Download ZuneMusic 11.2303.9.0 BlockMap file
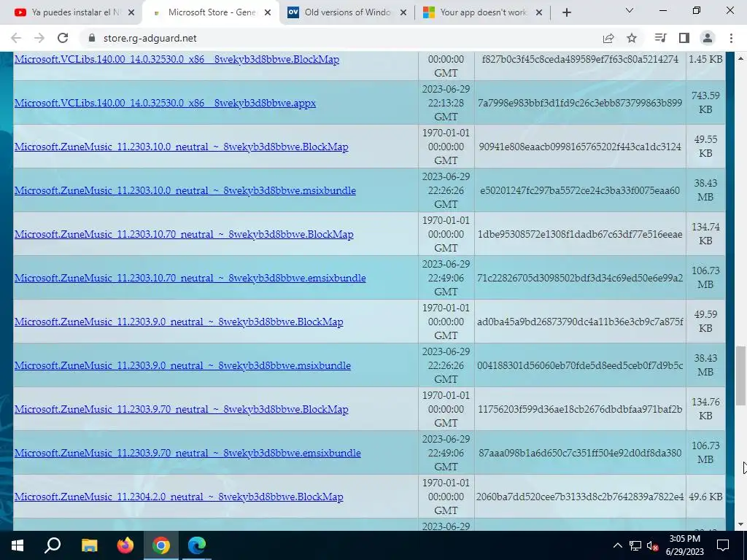This screenshot has height=560, width=747. coord(179,322)
